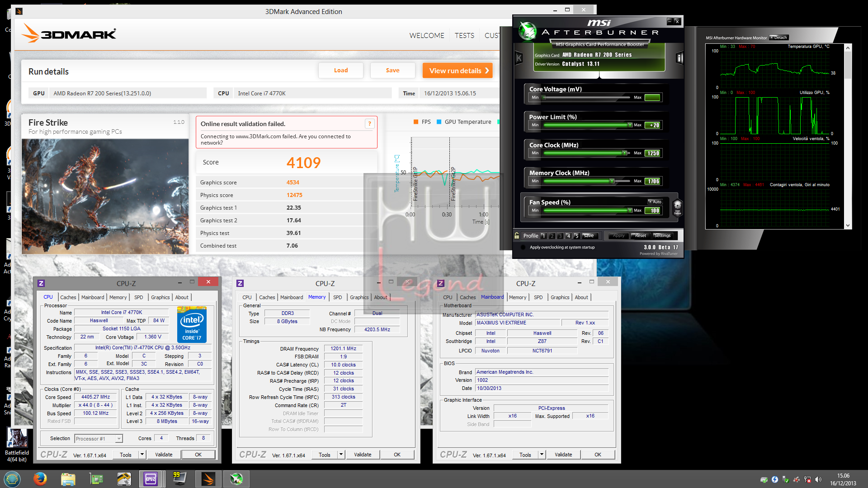This screenshot has height=488, width=868.
Task: Click the volume speaker tray icon
Action: (818, 479)
